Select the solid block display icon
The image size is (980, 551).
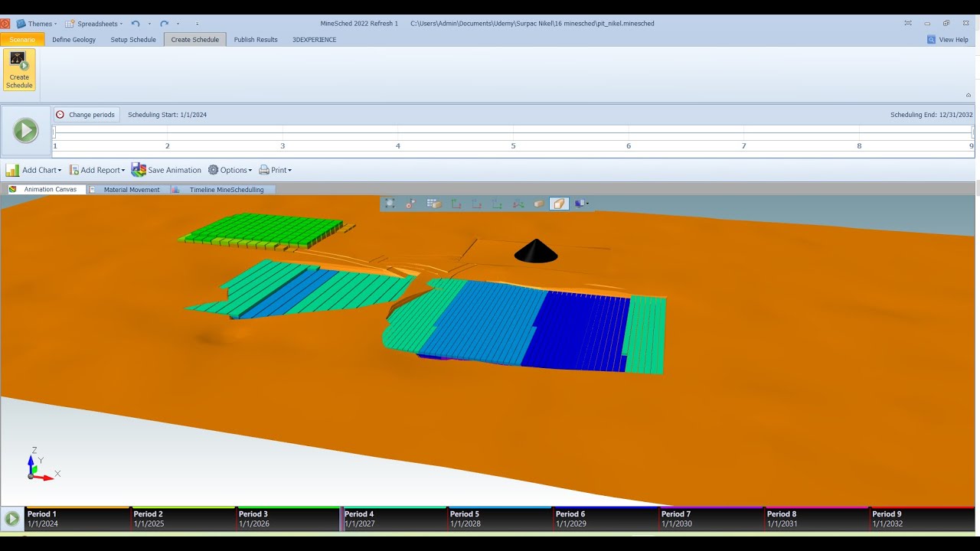pyautogui.click(x=538, y=204)
